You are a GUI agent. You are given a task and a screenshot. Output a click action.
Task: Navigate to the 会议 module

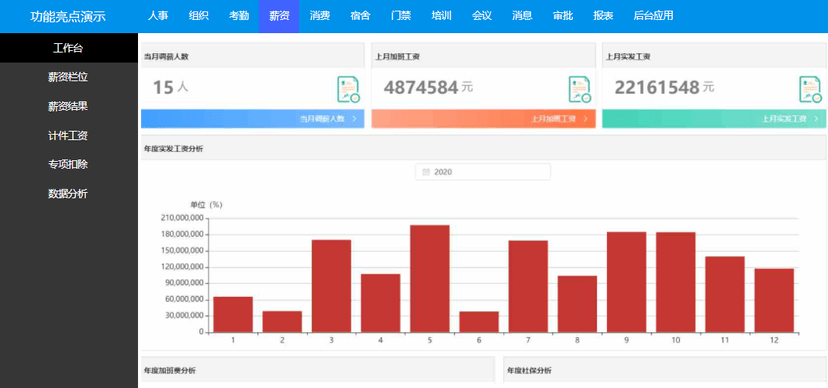pos(482,16)
